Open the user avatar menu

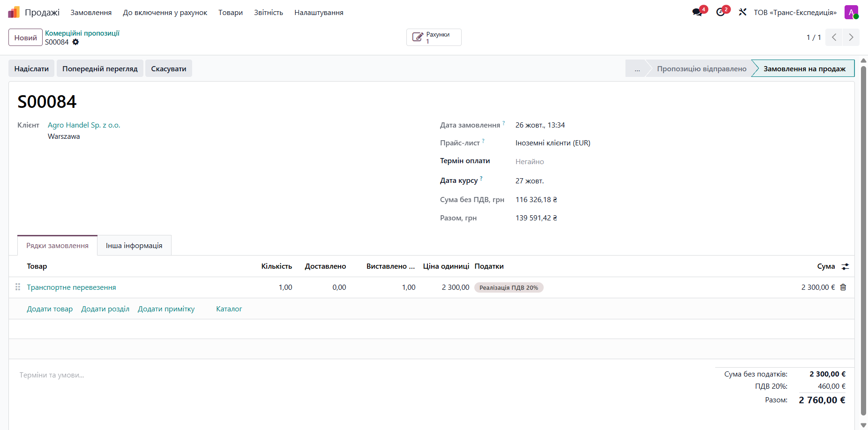click(851, 12)
